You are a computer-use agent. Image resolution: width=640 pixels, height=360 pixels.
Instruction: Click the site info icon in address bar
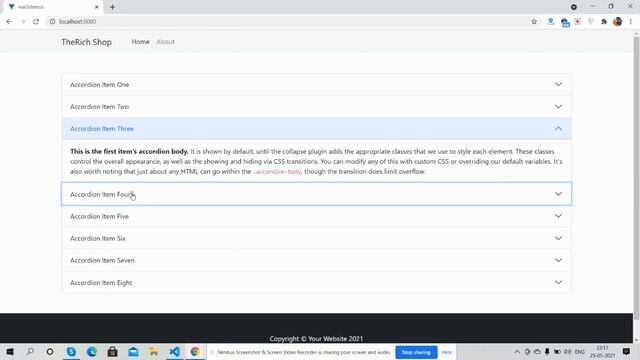(52, 22)
